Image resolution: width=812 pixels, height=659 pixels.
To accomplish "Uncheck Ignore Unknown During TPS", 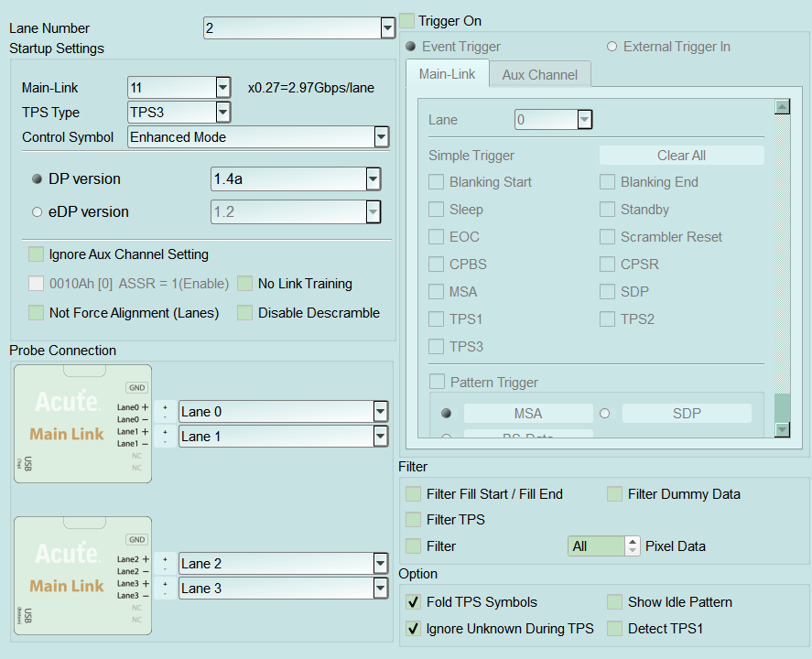I will (x=413, y=629).
